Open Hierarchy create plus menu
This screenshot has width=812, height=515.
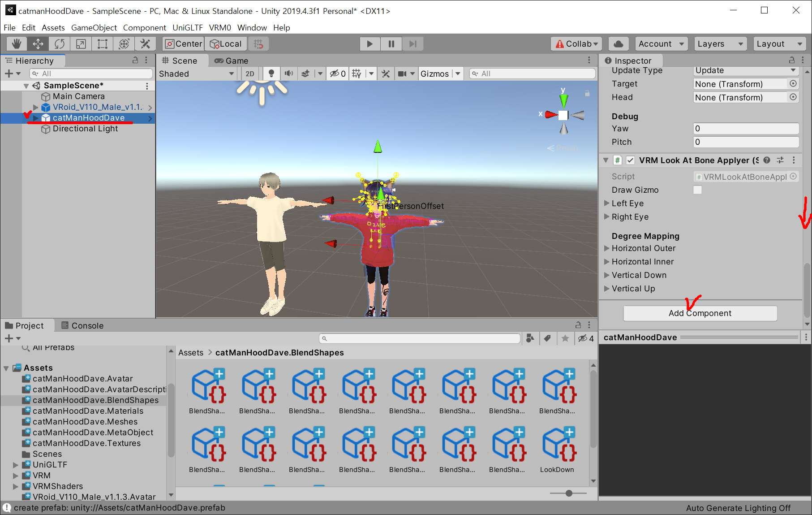[x=12, y=74]
